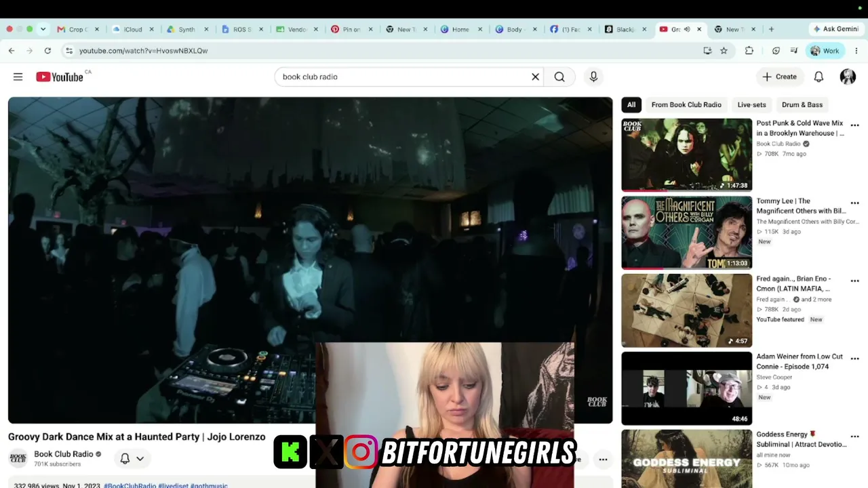Open options for Adam Weiner video
The image size is (868, 488).
tap(854, 359)
